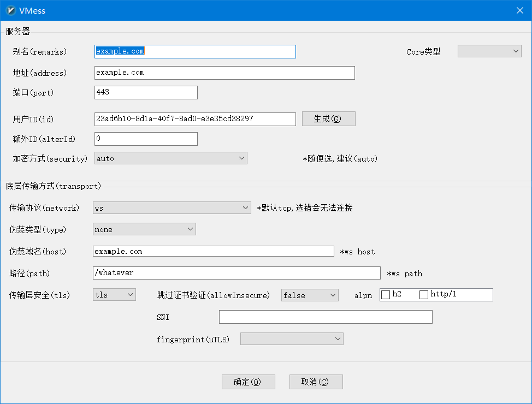Open the fingerprint(uTLS) dropdown
This screenshot has height=404, width=532.
click(291, 338)
